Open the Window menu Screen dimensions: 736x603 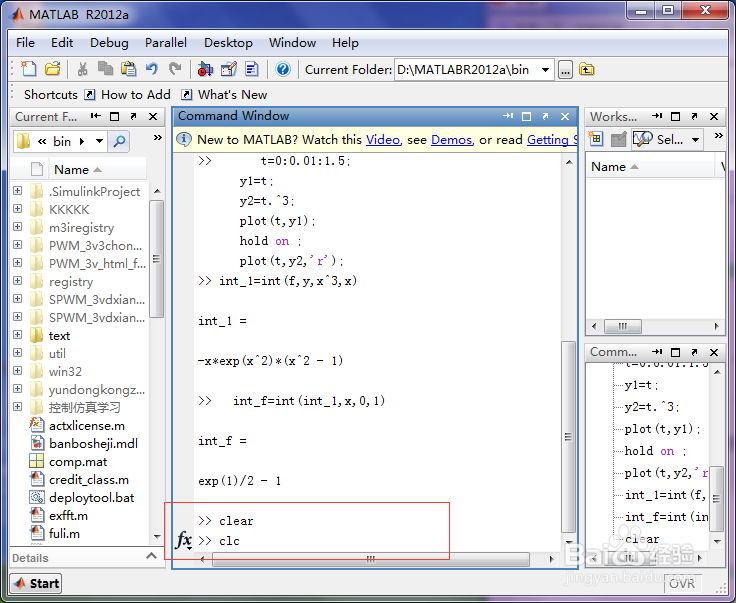[x=292, y=43]
